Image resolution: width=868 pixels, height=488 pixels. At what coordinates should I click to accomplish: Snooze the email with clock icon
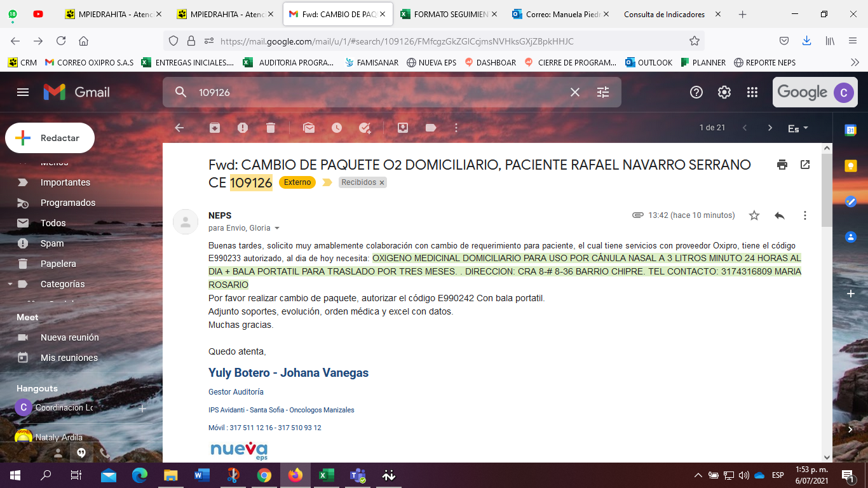tap(337, 128)
